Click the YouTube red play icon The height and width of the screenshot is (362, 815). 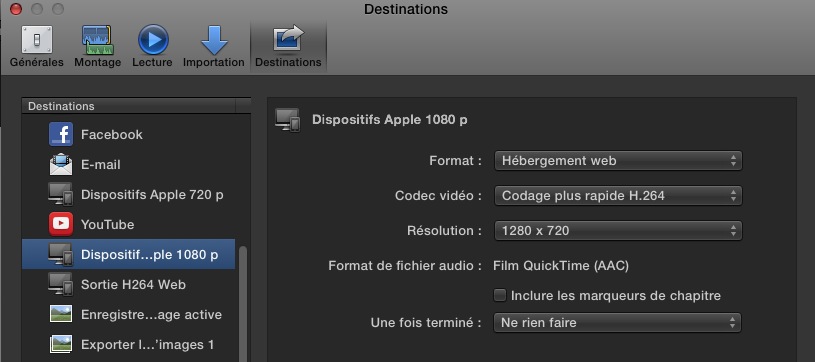click(x=61, y=224)
